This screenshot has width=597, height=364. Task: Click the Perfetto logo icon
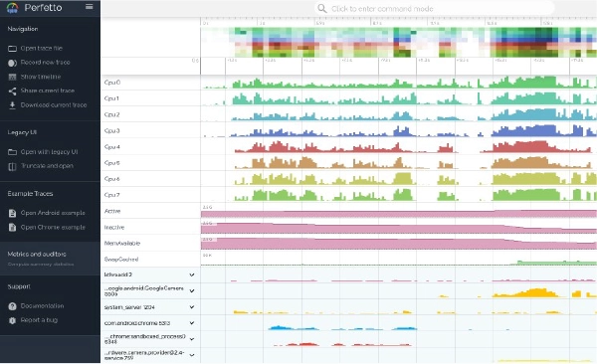point(13,8)
